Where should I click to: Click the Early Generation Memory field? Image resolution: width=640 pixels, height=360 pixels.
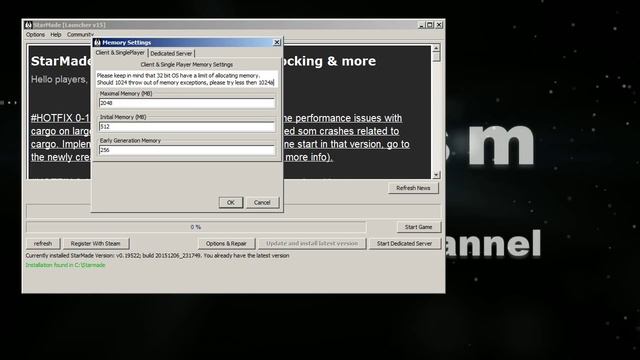click(187, 150)
